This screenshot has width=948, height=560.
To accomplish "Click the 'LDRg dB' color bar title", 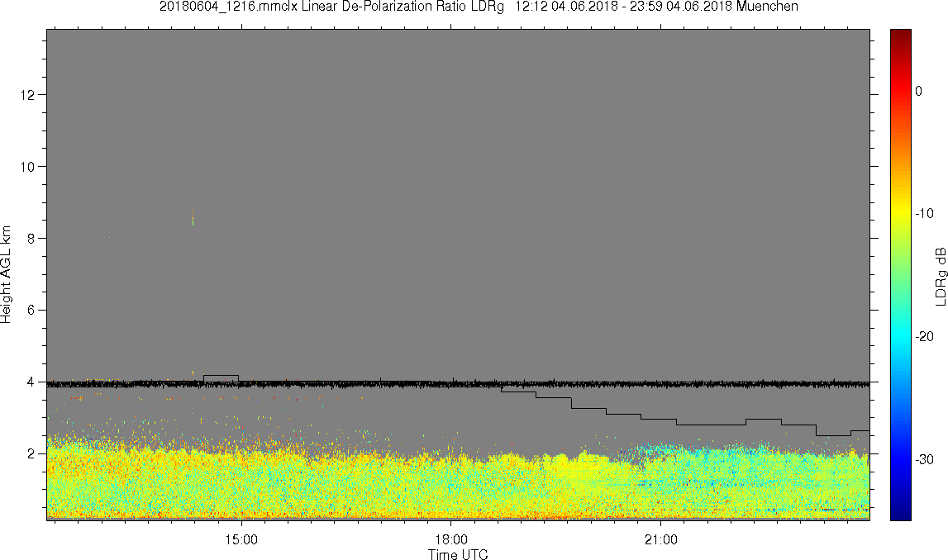I will click(940, 276).
